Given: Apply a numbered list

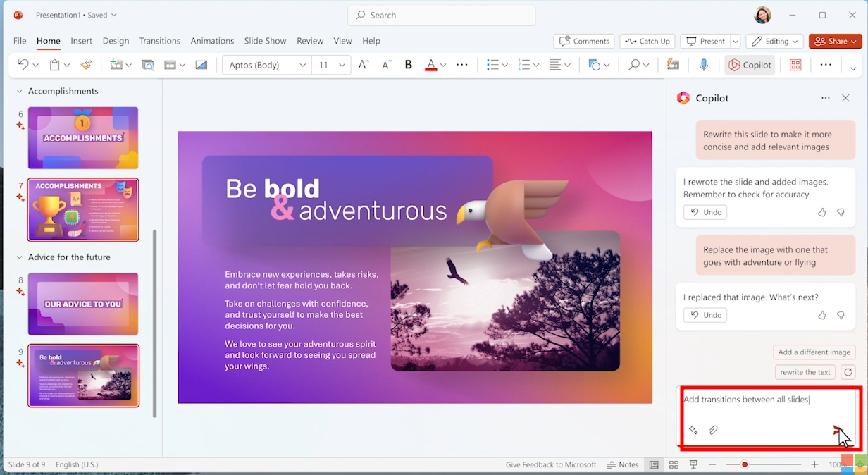Looking at the screenshot, I should click(523, 65).
